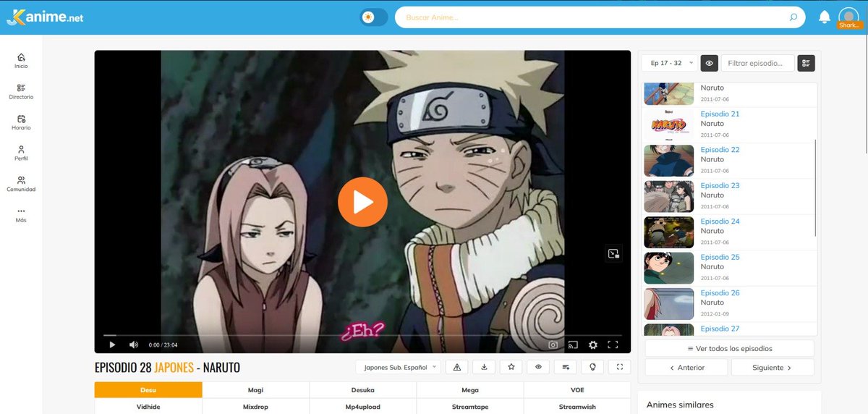Toggle the light/dark theme switch
The width and height of the screenshot is (868, 414).
click(x=374, y=17)
